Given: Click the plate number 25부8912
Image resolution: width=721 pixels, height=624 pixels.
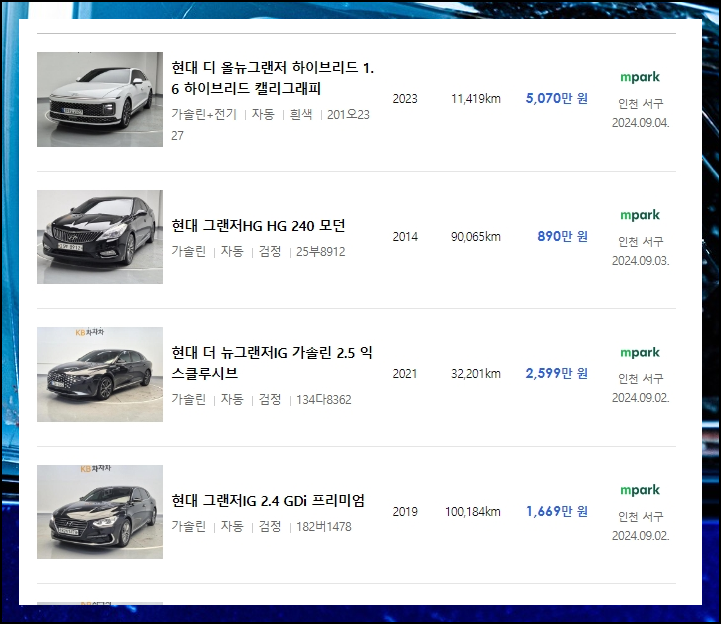Looking at the screenshot, I should 320,252.
